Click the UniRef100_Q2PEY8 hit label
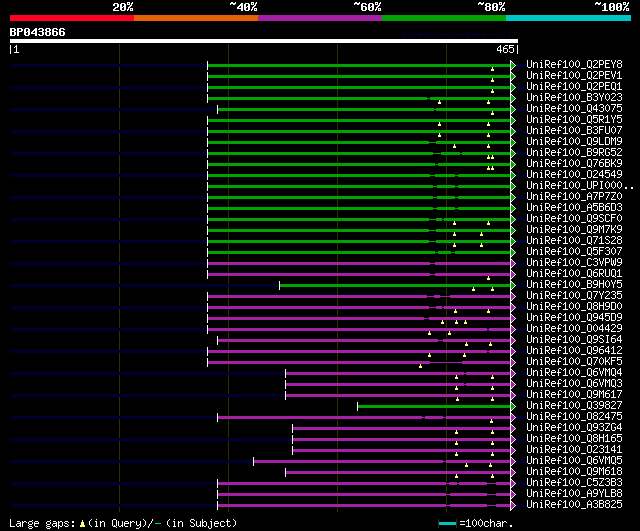The height and width of the screenshot is (531, 640). [x=574, y=64]
